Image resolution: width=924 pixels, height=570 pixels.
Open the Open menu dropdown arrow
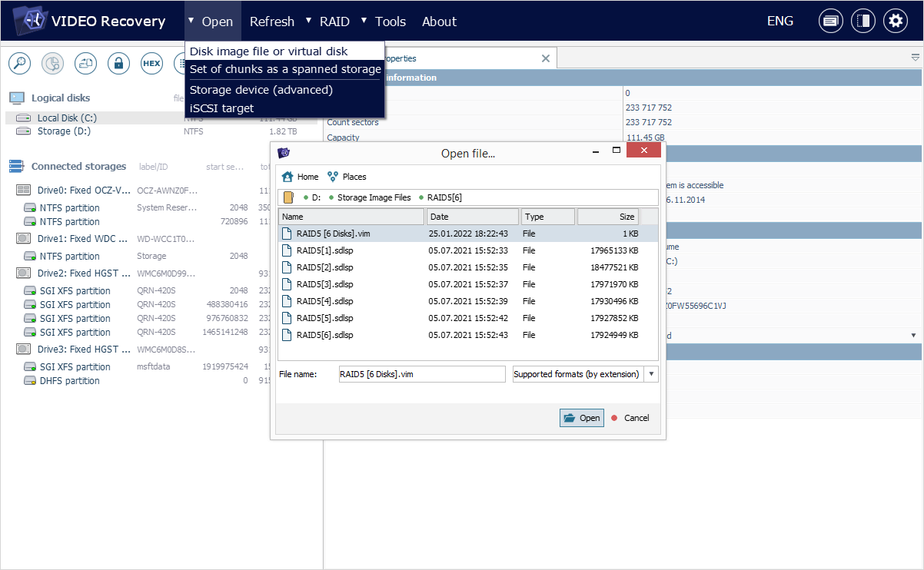tap(191, 19)
